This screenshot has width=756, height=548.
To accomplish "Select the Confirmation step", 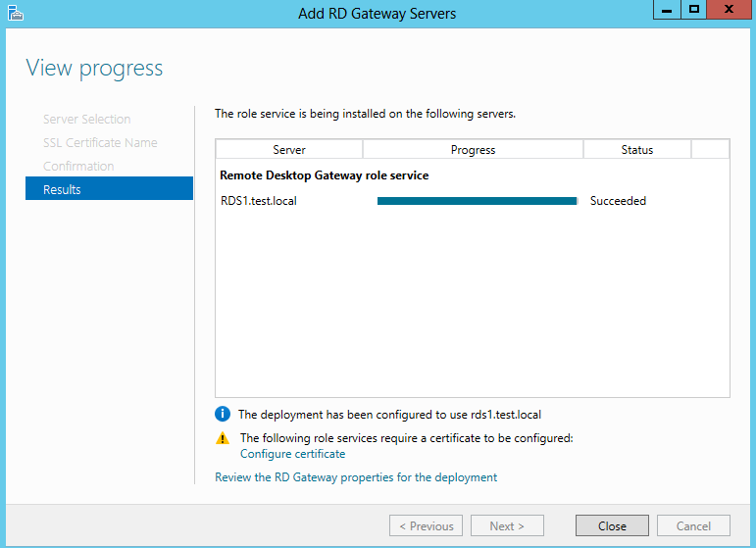I will [78, 167].
